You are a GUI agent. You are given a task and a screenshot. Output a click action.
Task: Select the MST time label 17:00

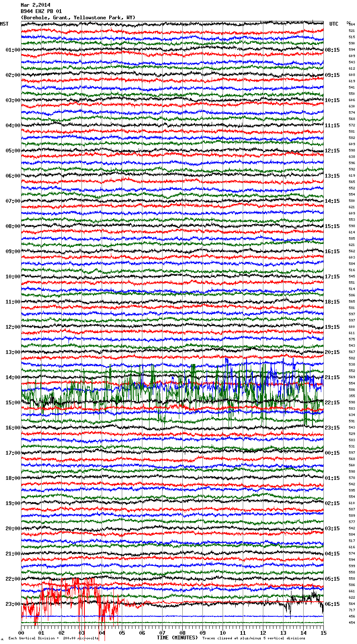point(13,453)
